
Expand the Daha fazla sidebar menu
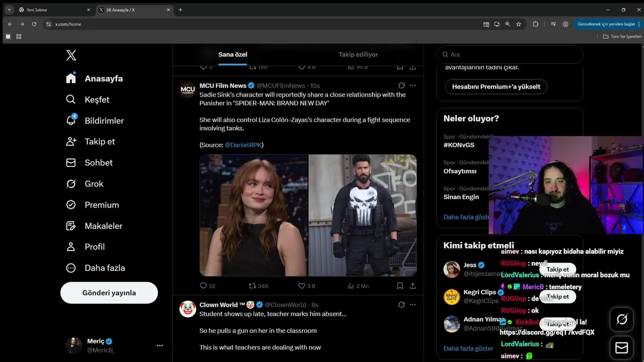click(x=96, y=268)
